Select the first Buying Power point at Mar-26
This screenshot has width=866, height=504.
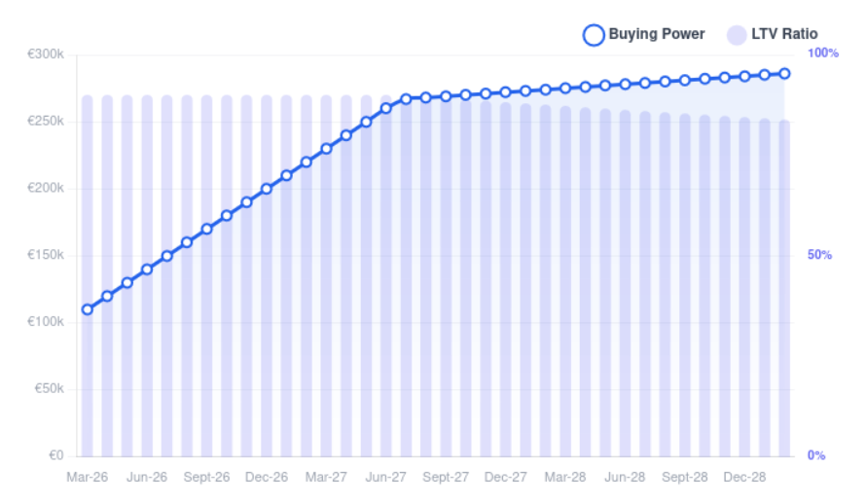point(88,309)
